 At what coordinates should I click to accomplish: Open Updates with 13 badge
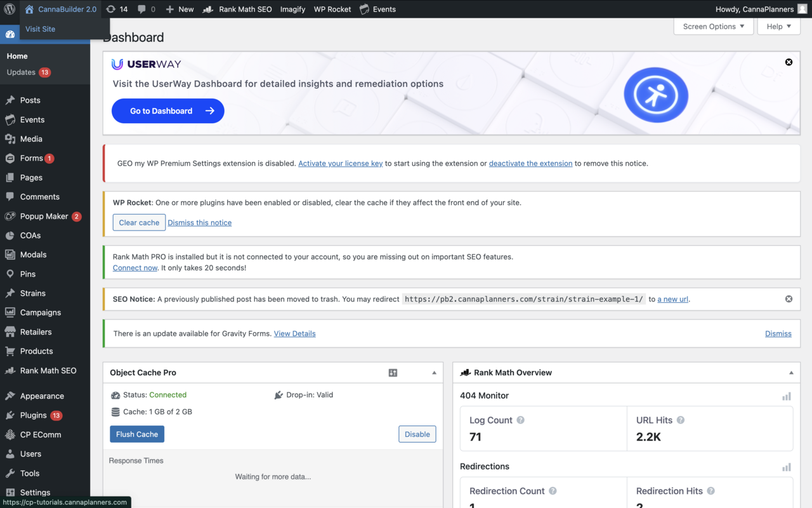click(x=29, y=72)
